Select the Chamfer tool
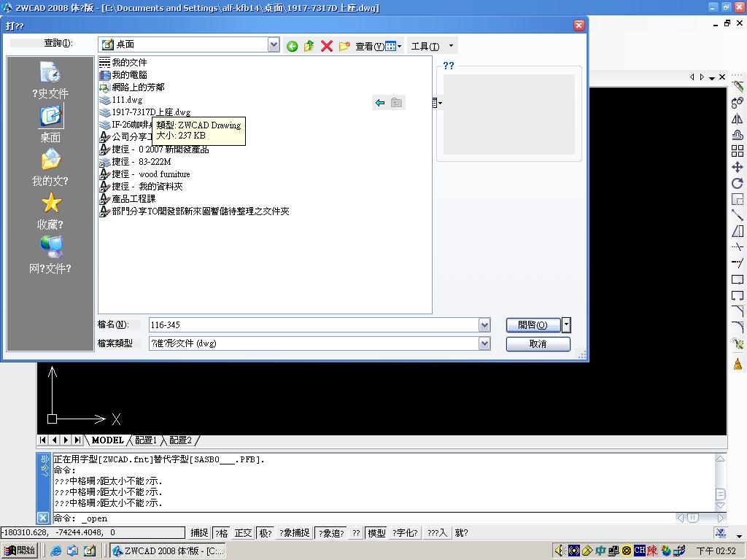 (738, 311)
